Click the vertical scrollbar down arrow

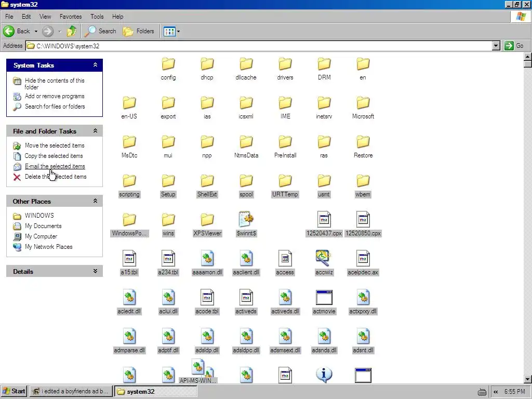click(528, 379)
